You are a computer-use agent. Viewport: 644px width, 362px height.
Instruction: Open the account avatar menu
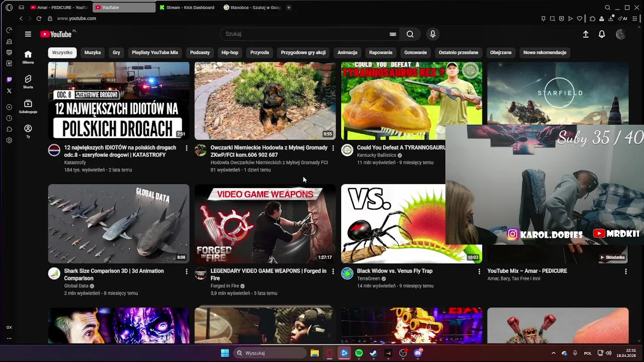pos(621,34)
